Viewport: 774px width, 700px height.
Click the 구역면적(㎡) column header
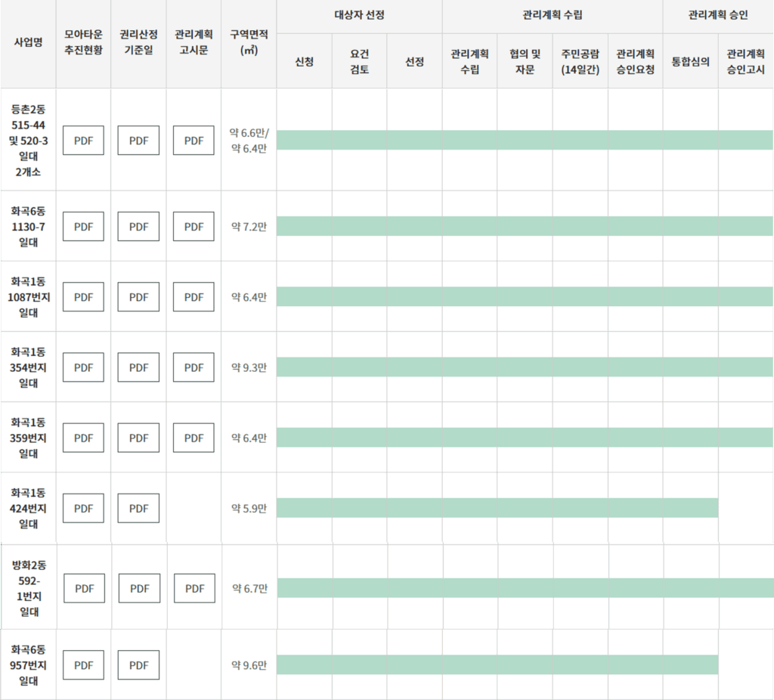[249, 42]
